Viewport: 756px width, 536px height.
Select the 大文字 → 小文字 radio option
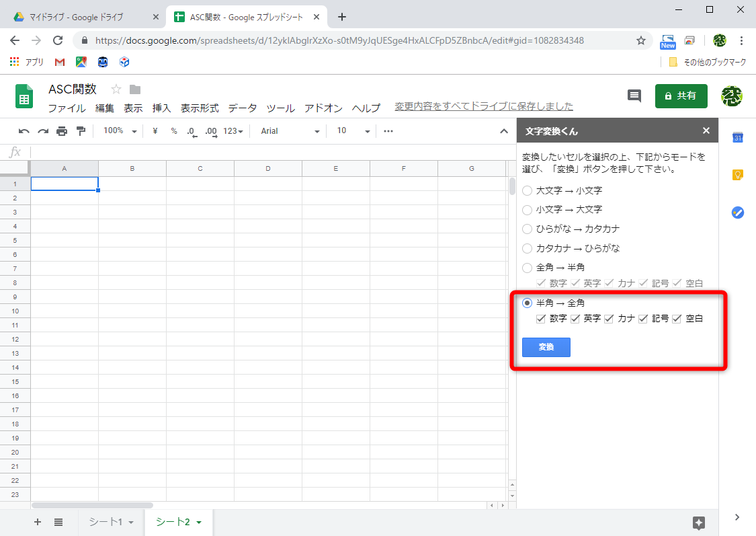pyautogui.click(x=527, y=190)
